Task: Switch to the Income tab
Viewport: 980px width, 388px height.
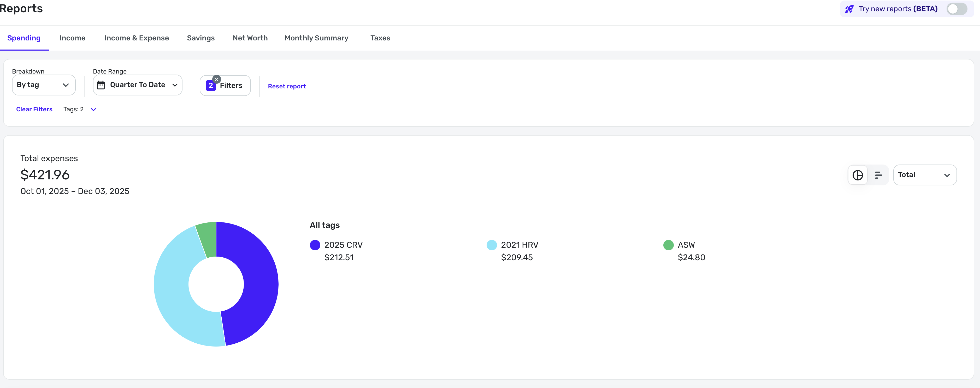Action: 72,38
